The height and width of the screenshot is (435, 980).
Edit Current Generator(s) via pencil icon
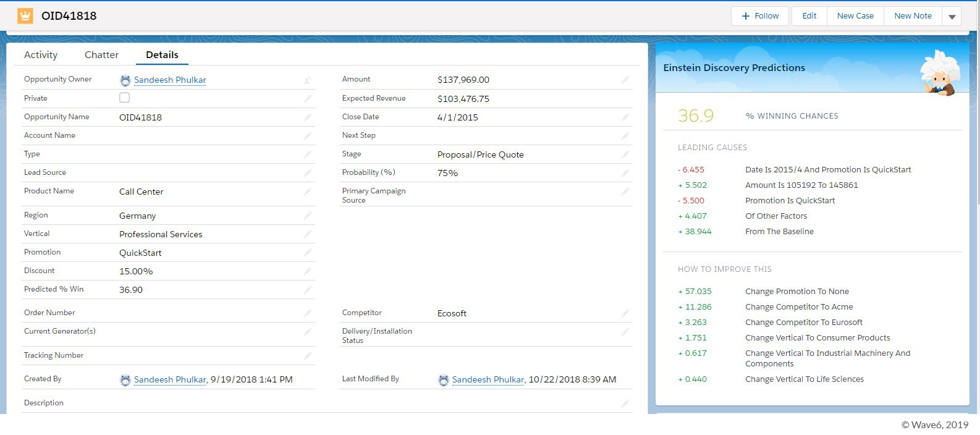pos(307,332)
